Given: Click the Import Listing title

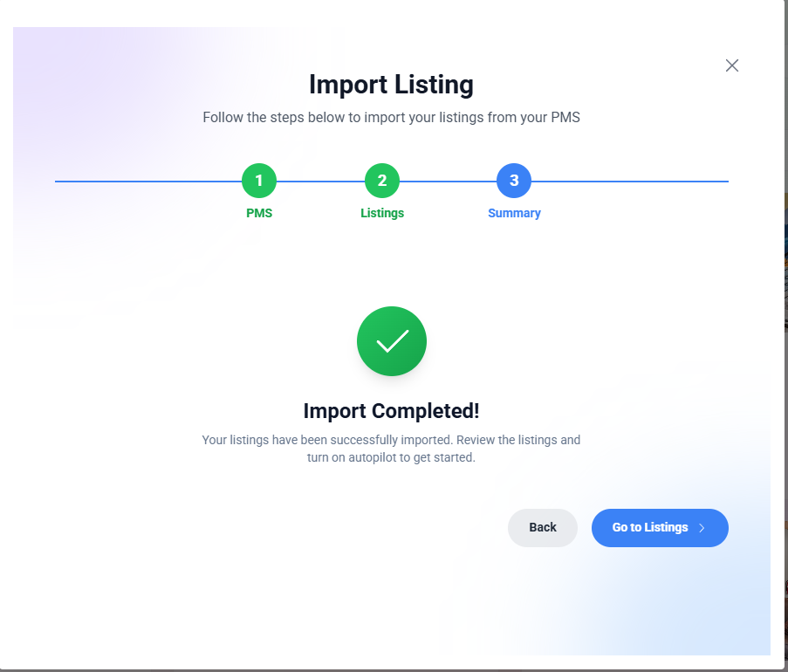Looking at the screenshot, I should coord(391,85).
